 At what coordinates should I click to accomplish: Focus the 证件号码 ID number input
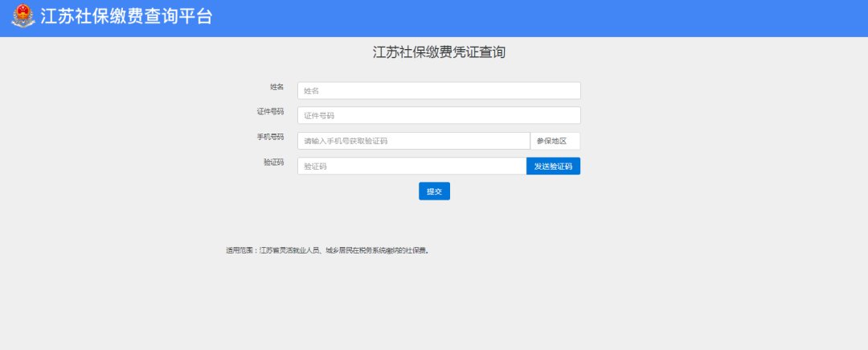click(438, 115)
